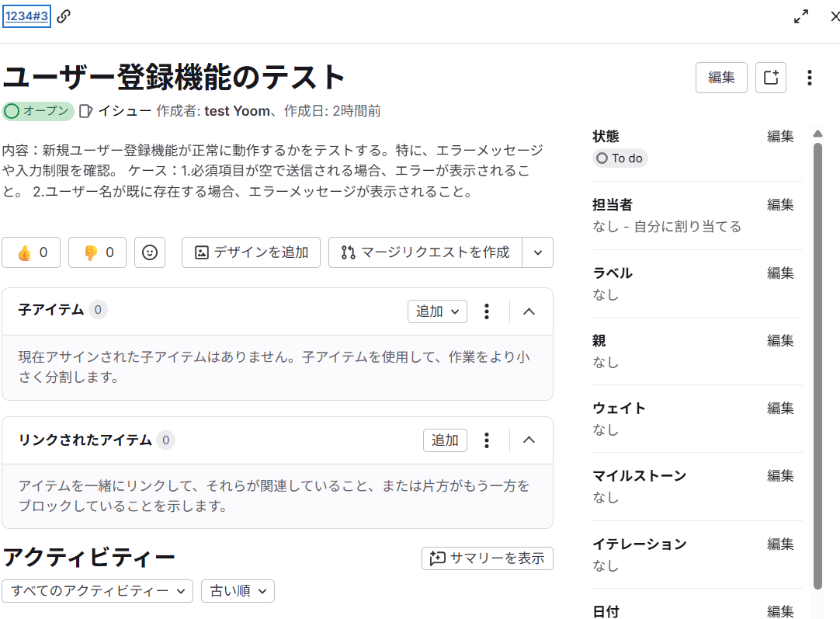This screenshot has height=619, width=840.
Task: Open the 古い順 sort order dropdown
Action: [238, 591]
